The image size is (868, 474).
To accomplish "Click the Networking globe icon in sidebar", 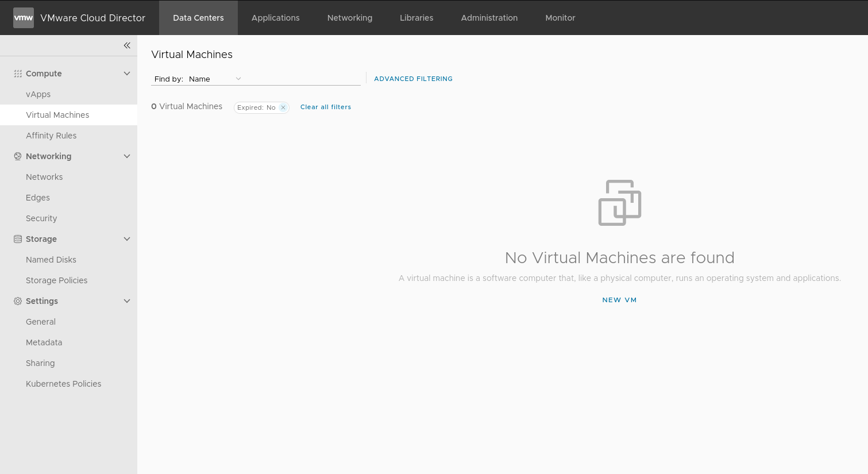I will point(18,156).
